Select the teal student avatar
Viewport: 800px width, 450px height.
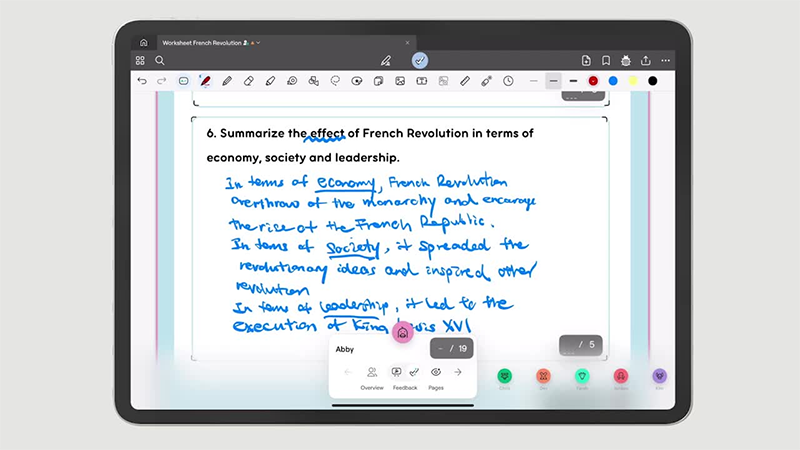tap(582, 376)
